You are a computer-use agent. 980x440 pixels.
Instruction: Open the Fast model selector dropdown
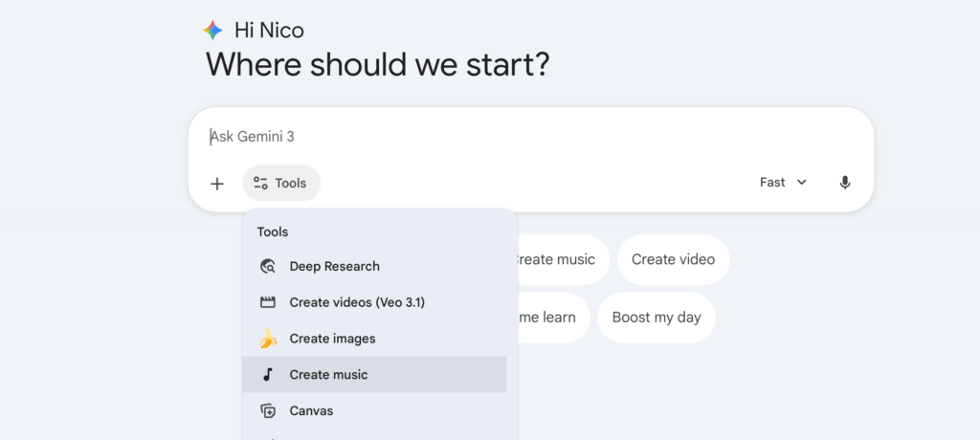(x=782, y=183)
